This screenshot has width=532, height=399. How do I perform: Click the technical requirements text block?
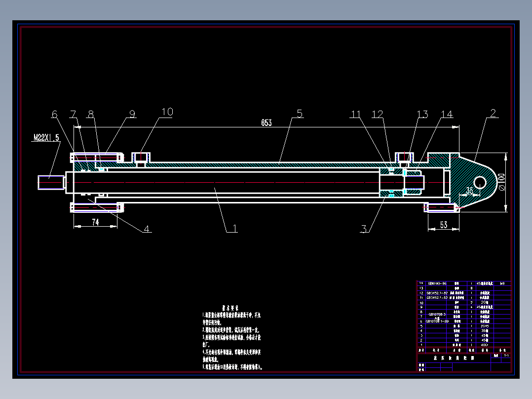(x=232, y=338)
